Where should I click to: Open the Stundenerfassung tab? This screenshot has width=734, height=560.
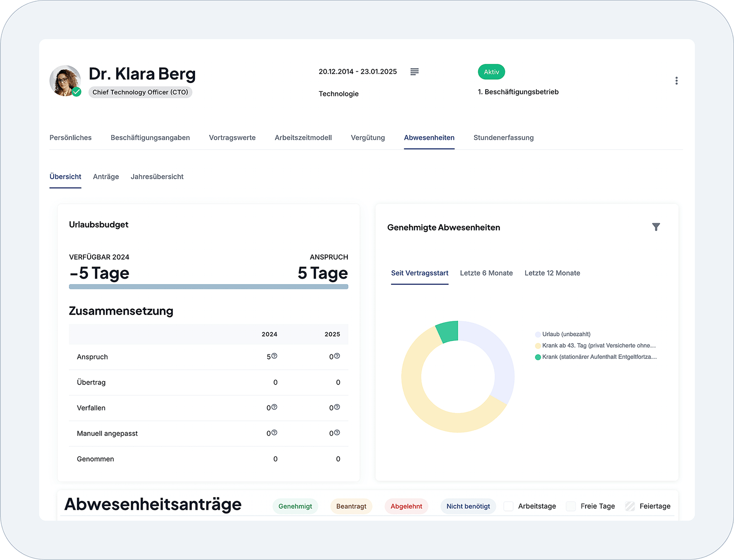504,138
